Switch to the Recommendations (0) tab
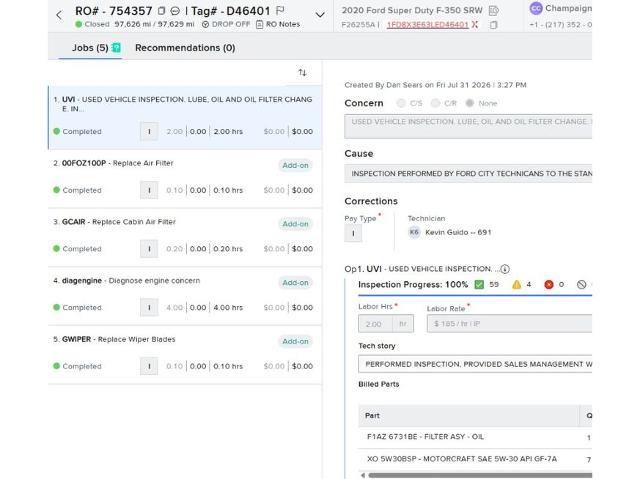Screen dimensions: 640x479 pos(185,48)
